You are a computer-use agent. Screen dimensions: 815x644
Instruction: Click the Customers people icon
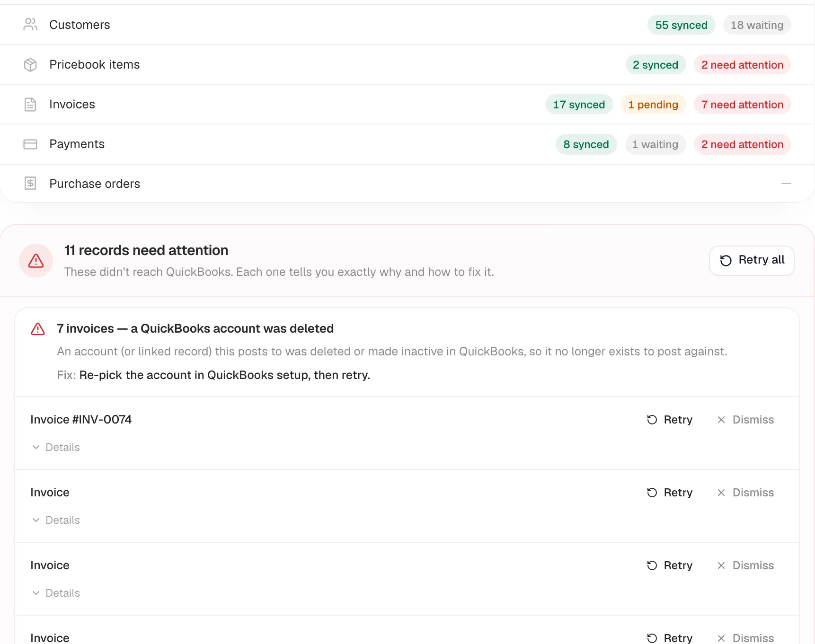30,25
